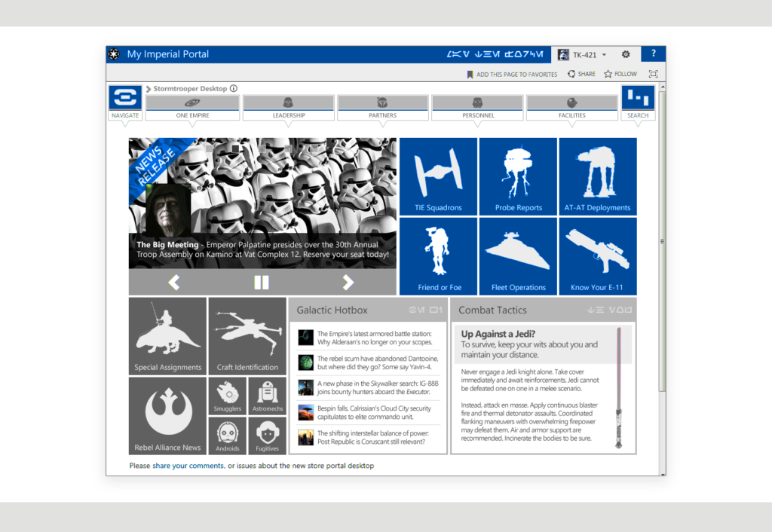The image size is (772, 532).
Task: Click the Imperial logo in the header
Action: (115, 54)
